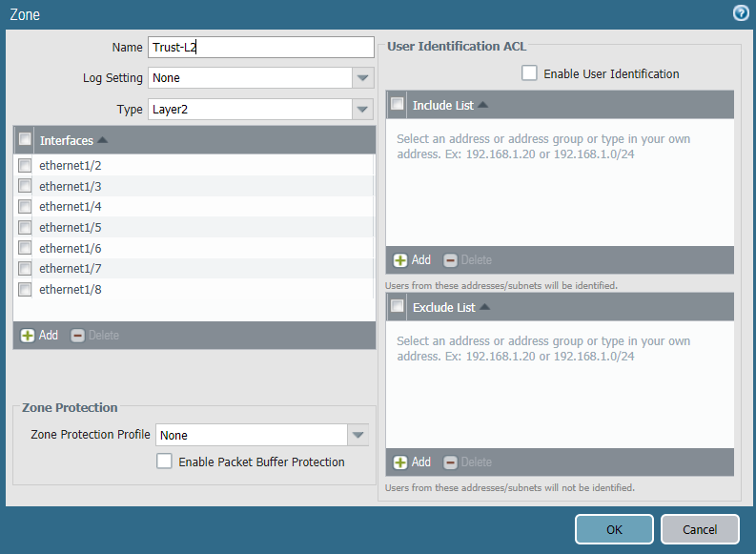Select the ethernet1/8 row text
Screen dimensions: 756x554
71,289
